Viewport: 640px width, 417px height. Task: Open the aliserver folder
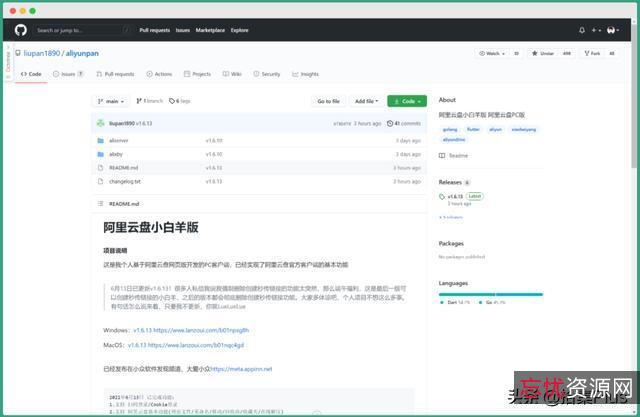tap(119, 140)
